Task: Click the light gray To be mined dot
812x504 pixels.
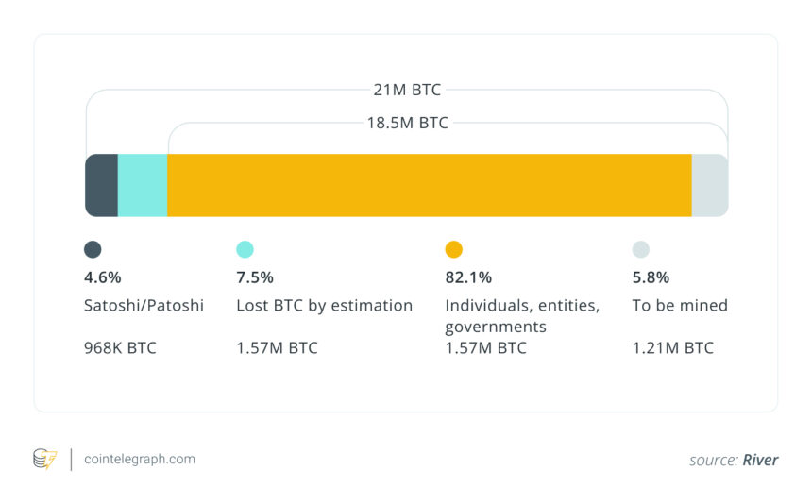Action: pos(641,250)
